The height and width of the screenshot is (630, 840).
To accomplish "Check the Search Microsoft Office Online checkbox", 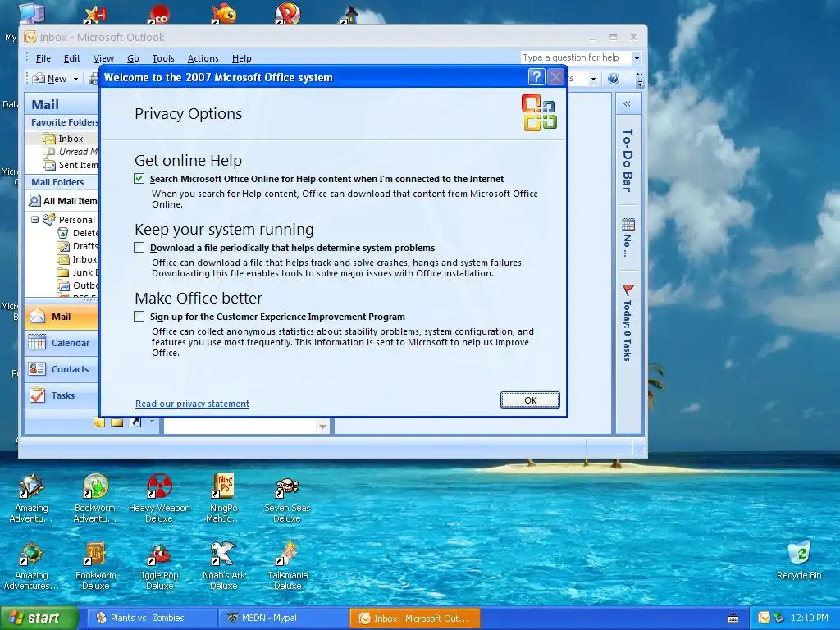I will click(139, 179).
